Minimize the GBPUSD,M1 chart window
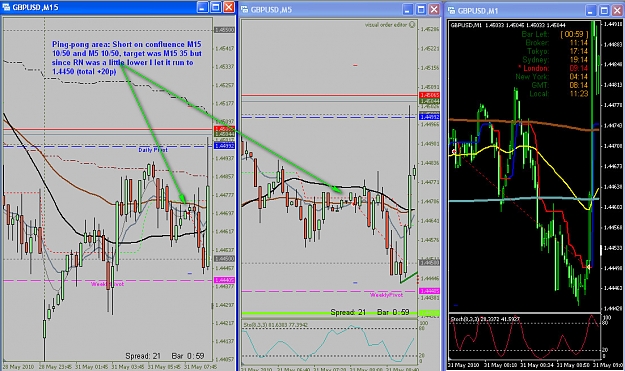Screen dimensions: 625x371 591,10
